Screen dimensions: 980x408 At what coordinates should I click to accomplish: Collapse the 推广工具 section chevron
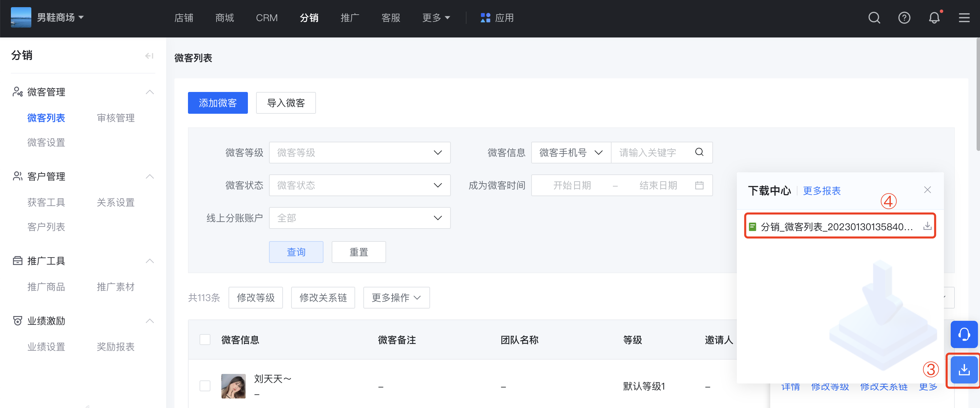click(150, 261)
